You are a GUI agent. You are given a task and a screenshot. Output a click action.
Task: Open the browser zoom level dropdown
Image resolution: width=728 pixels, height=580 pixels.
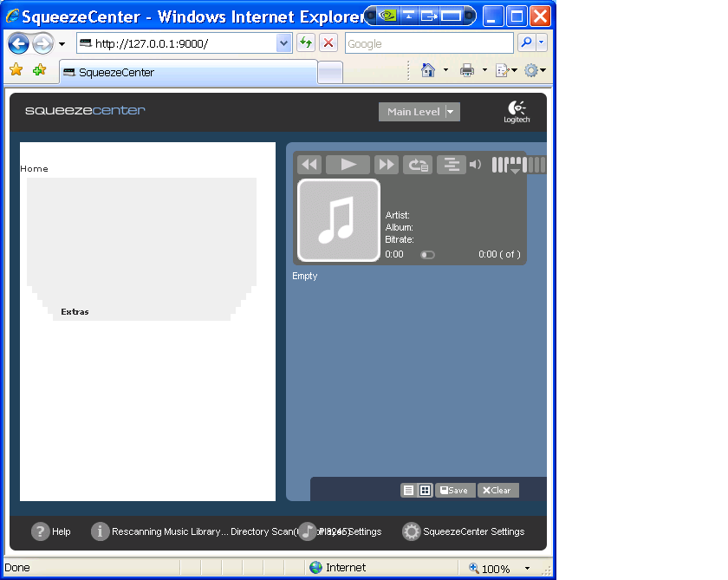pyautogui.click(x=527, y=569)
